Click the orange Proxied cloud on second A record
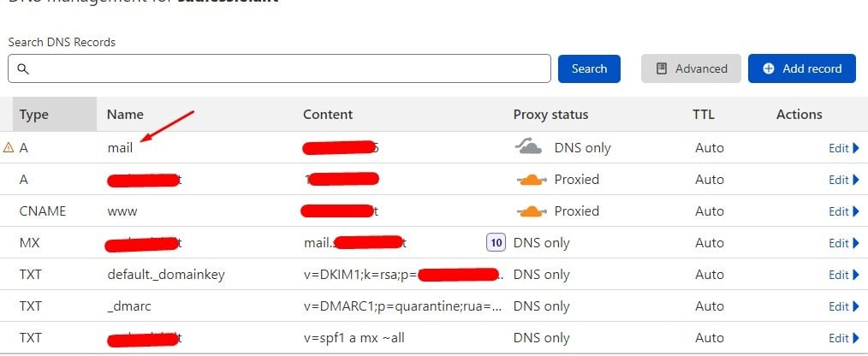This screenshot has width=868, height=356. tap(532, 180)
